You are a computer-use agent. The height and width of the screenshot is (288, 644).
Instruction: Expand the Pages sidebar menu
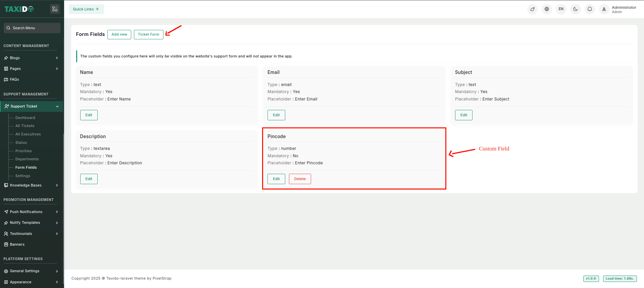tap(31, 69)
